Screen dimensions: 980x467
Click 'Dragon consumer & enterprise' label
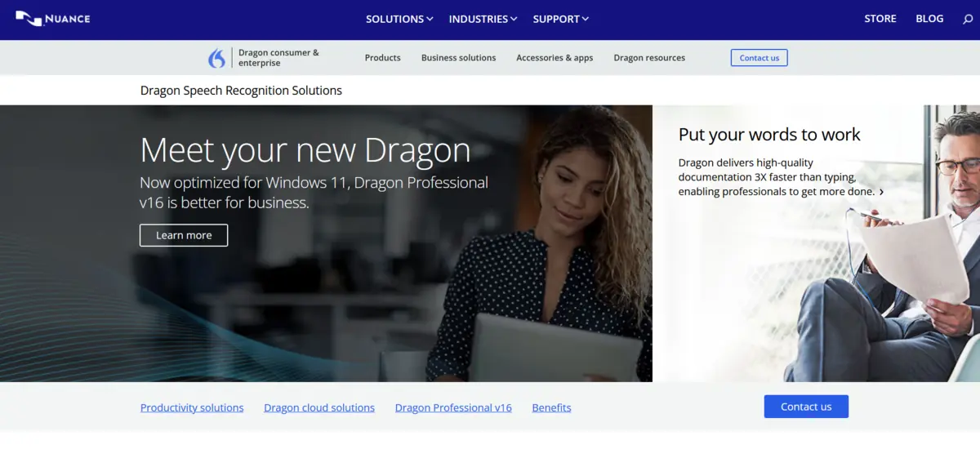click(278, 58)
